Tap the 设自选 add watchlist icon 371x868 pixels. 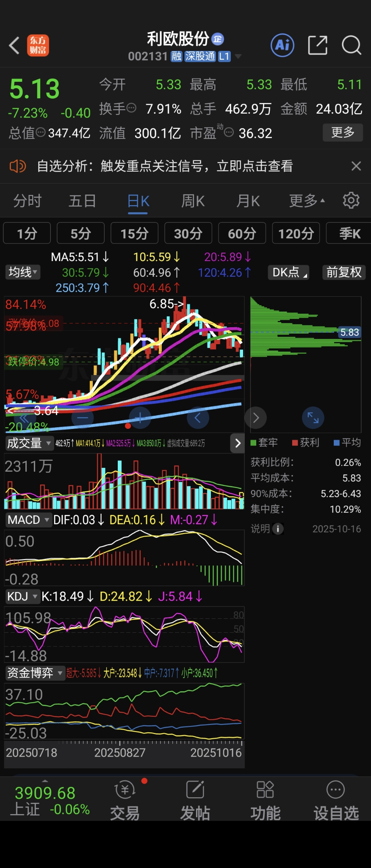336,790
